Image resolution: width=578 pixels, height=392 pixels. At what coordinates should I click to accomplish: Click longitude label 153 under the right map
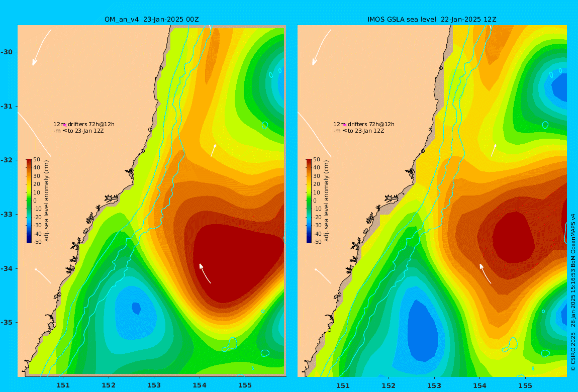pyautogui.click(x=434, y=385)
